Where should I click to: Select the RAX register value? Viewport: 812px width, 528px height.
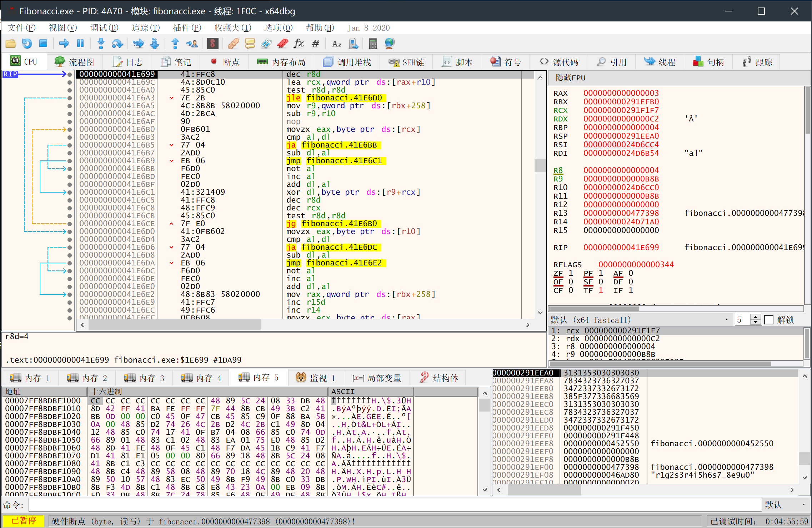click(x=621, y=93)
